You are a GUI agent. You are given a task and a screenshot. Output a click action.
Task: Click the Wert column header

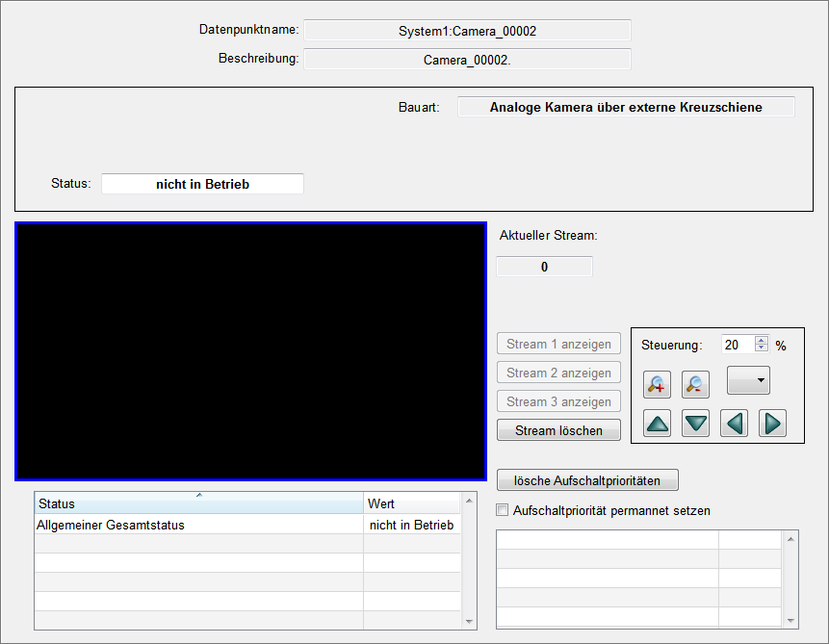[411, 503]
